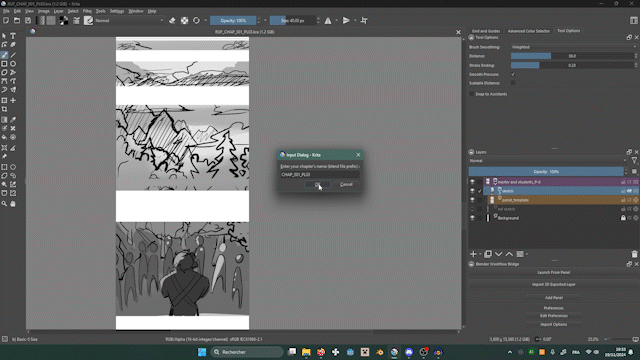Click Edit Preferences button
640x360 pixels.
pyautogui.click(x=553, y=316)
